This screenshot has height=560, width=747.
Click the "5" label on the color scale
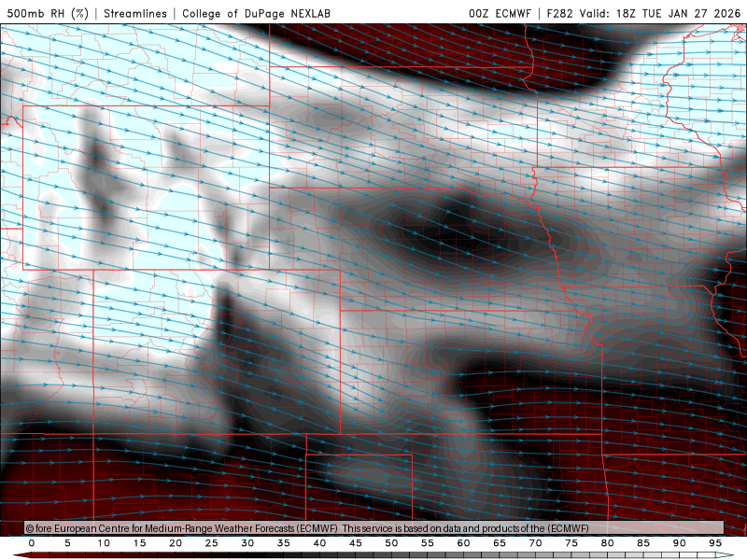click(67, 543)
